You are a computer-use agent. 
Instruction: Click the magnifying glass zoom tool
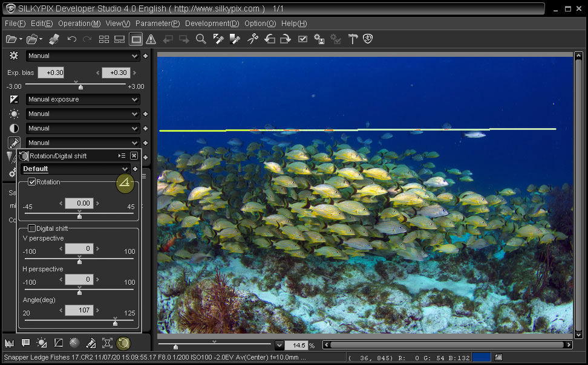coord(201,39)
